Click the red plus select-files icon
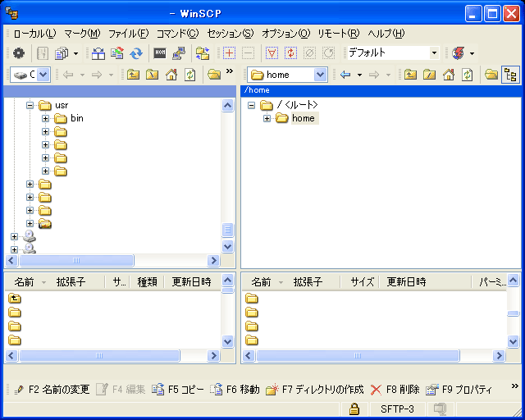The height and width of the screenshot is (420, 525). [x=230, y=53]
